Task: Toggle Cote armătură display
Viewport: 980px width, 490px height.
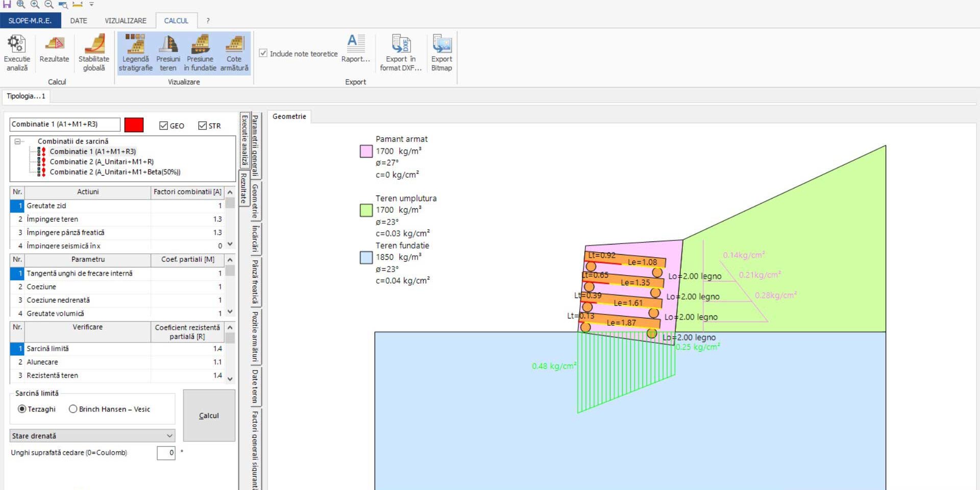Action: click(234, 44)
